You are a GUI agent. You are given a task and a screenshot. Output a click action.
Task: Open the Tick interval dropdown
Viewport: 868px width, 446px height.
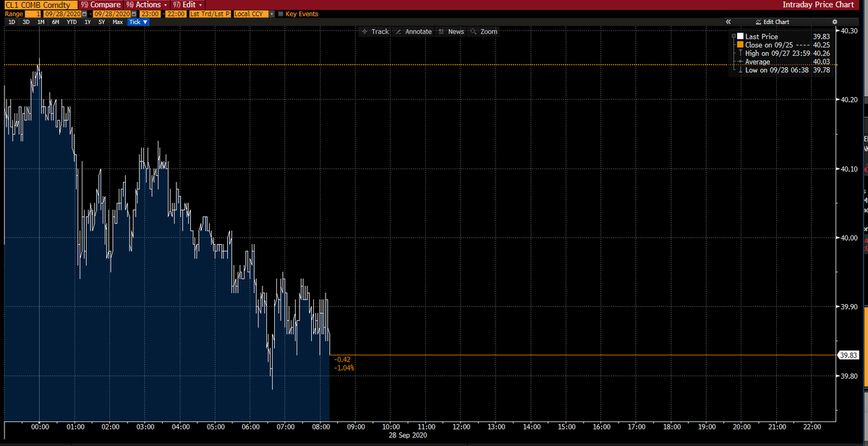click(x=138, y=22)
